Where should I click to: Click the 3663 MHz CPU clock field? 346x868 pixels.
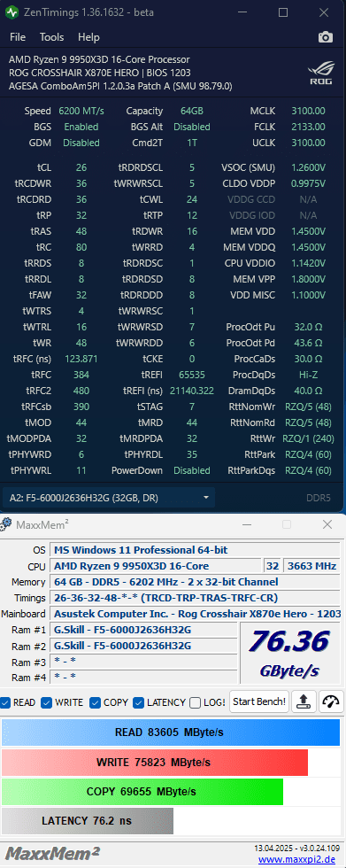pyautogui.click(x=311, y=566)
